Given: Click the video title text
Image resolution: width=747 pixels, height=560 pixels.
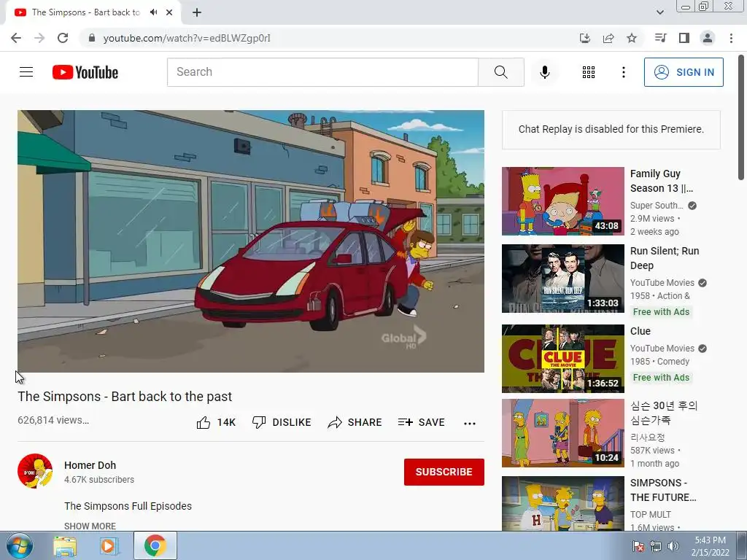Looking at the screenshot, I should click(125, 397).
